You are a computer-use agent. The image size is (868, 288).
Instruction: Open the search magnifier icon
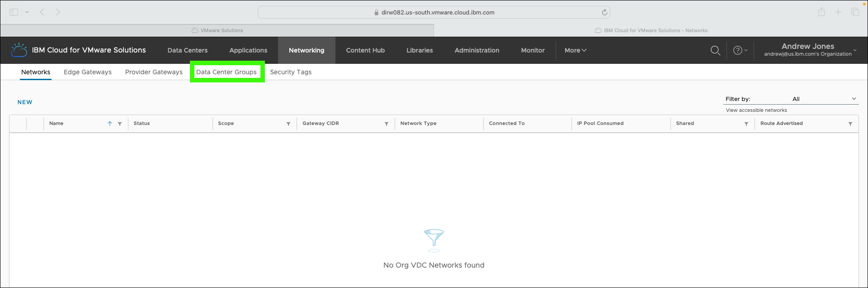[x=715, y=50]
